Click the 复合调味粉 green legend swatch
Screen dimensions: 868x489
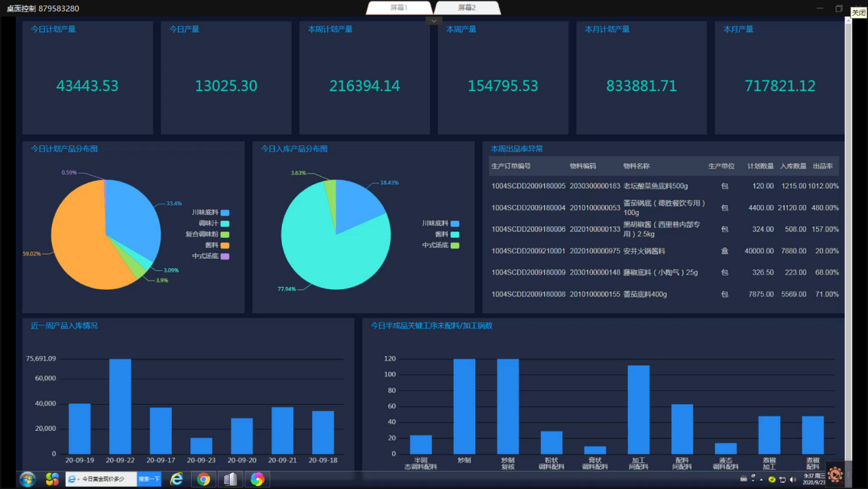(225, 234)
